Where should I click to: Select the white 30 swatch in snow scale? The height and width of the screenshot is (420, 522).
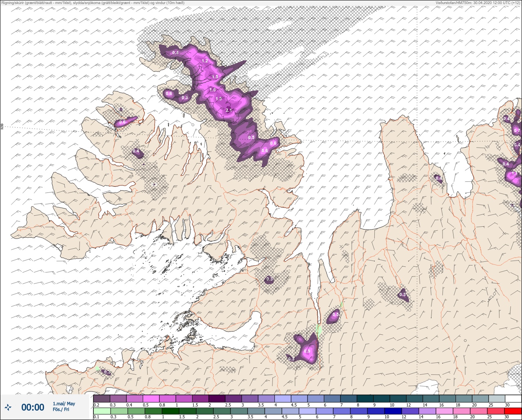513,398
